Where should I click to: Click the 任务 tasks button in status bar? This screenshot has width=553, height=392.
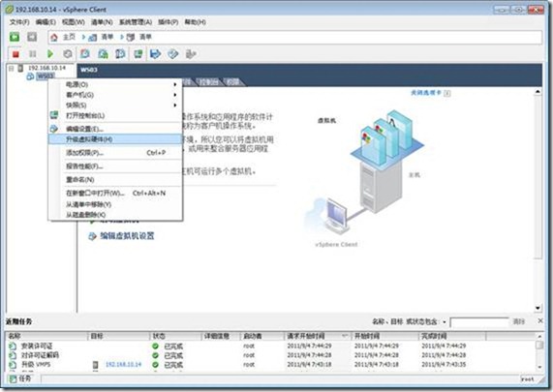point(20,379)
